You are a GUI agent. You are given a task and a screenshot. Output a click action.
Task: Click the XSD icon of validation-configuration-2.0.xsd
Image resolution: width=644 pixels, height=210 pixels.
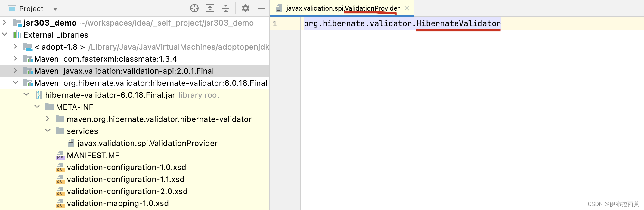coord(60,191)
